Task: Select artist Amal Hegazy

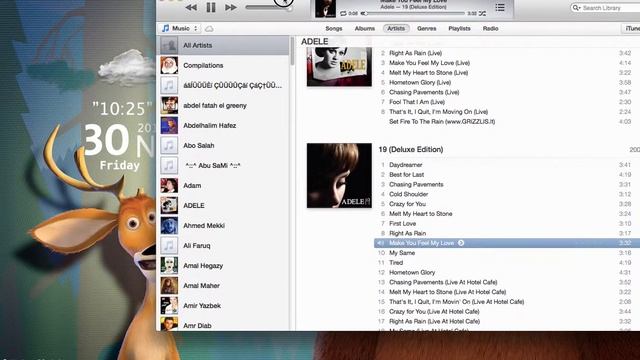Action: click(224, 265)
